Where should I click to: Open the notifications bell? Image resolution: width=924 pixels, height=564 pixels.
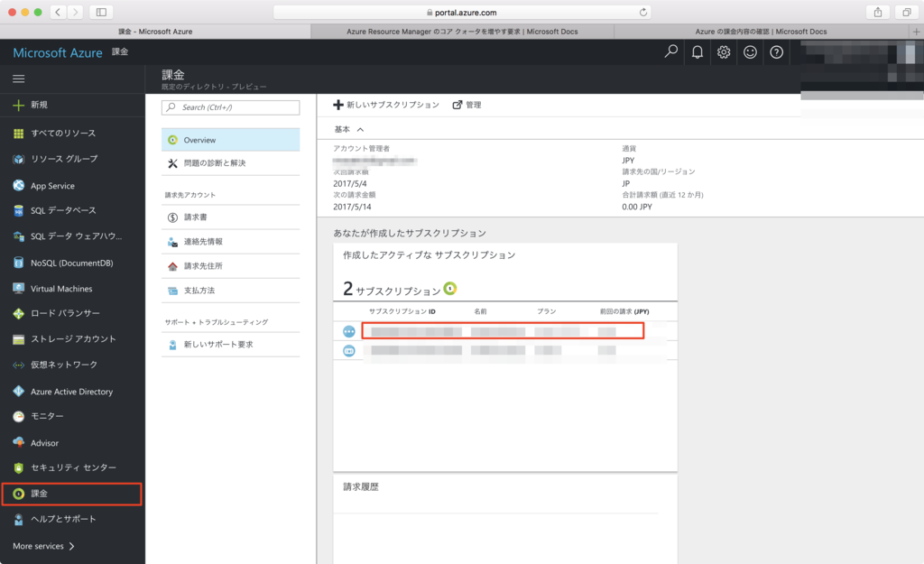point(698,52)
